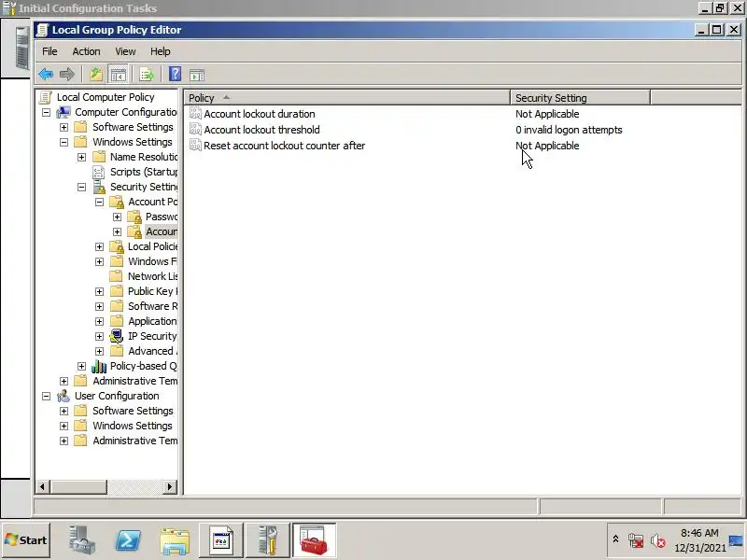Click the taskbar clock showing 8:46 AM
The image size is (747, 560).
point(699,540)
